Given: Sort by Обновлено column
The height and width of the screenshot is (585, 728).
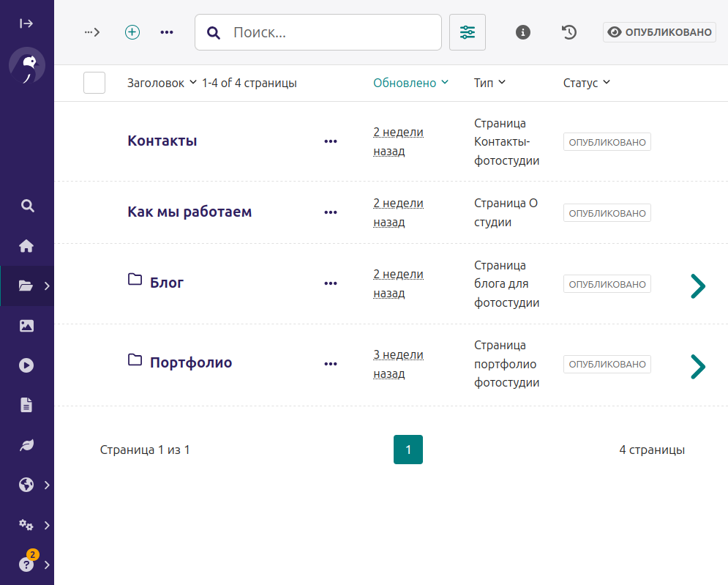Looking at the screenshot, I should pos(411,83).
